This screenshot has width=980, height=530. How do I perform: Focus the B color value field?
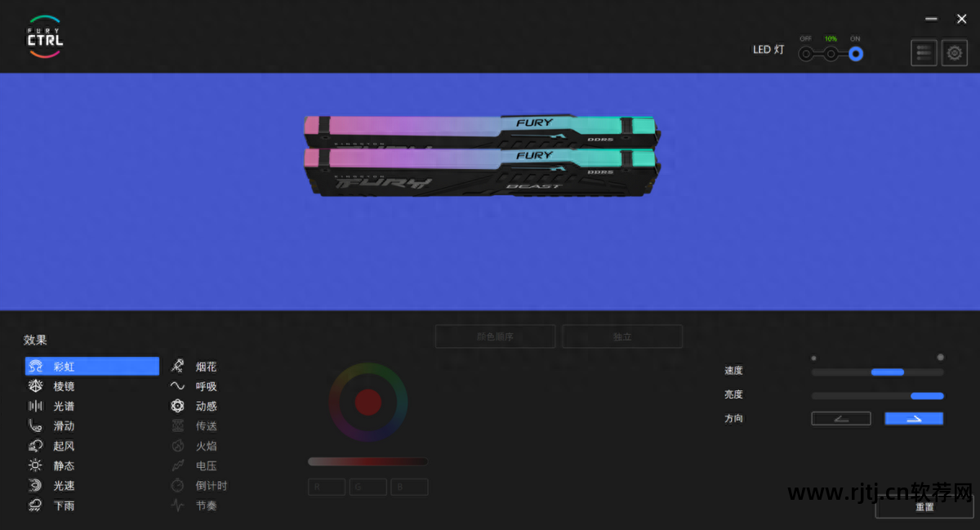409,487
